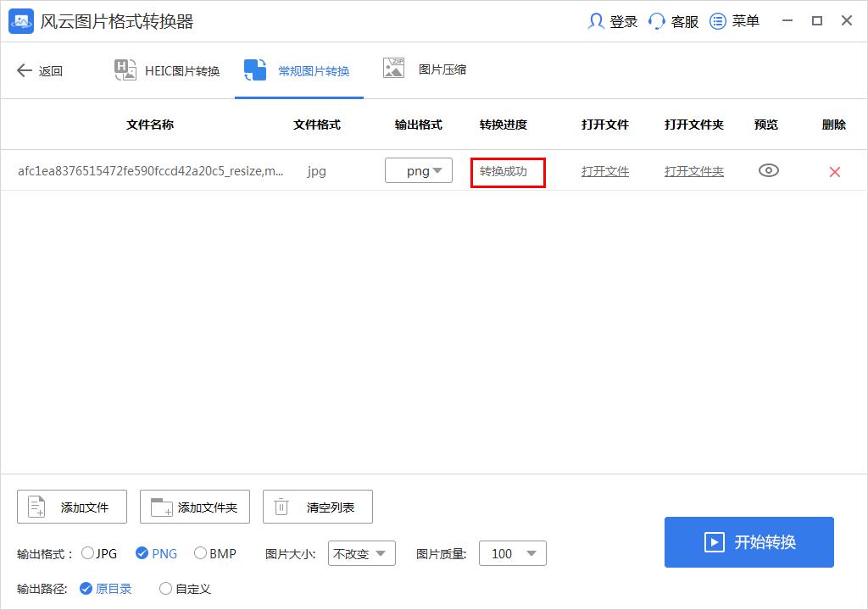This screenshot has height=610, width=868.
Task: Open the 菜单 menu icon
Action: pyautogui.click(x=716, y=20)
